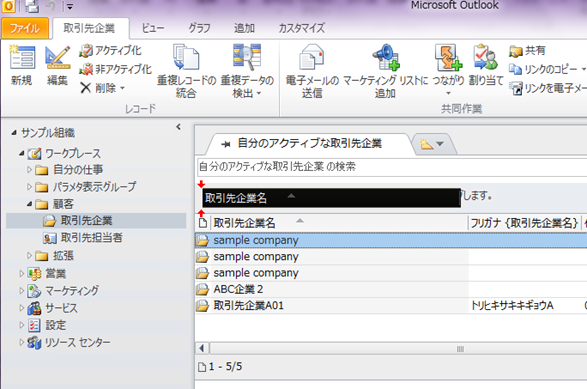Viewport: 587px width, 389px height.
Task: Expand the パラメタ表示グループ folder
Action: [x=29, y=186]
